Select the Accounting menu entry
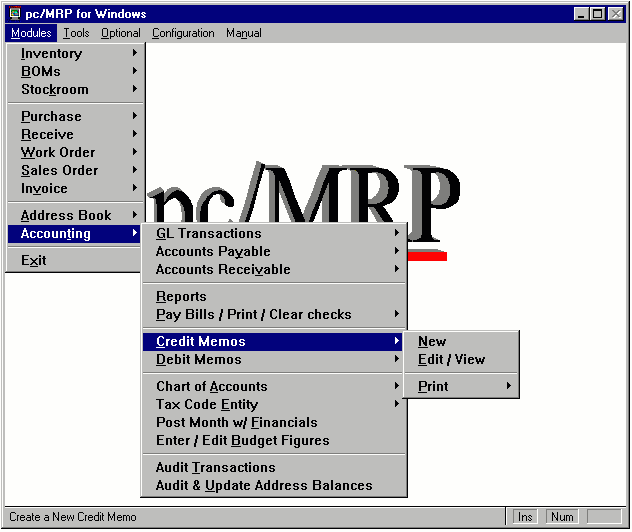632x532 pixels. (75, 233)
